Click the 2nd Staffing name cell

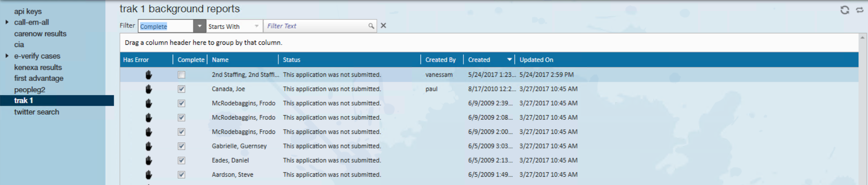[x=245, y=75]
